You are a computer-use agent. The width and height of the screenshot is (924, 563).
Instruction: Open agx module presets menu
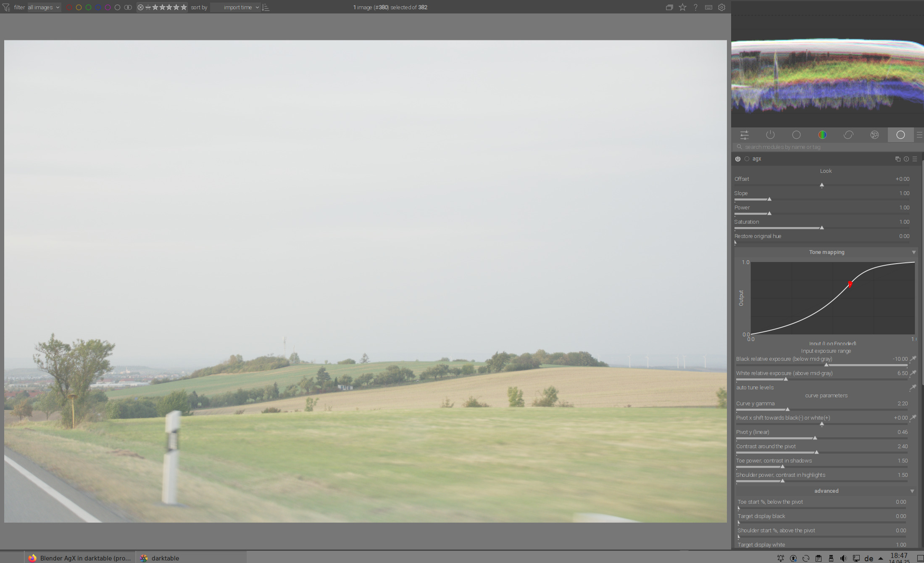click(915, 159)
